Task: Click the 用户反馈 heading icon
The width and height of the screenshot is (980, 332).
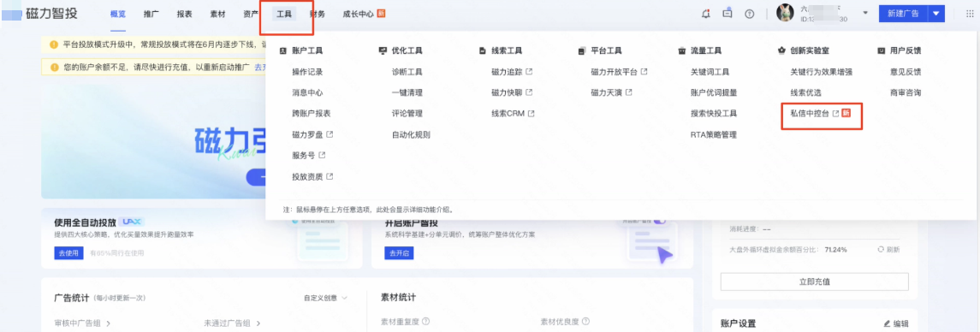Action: click(882, 50)
